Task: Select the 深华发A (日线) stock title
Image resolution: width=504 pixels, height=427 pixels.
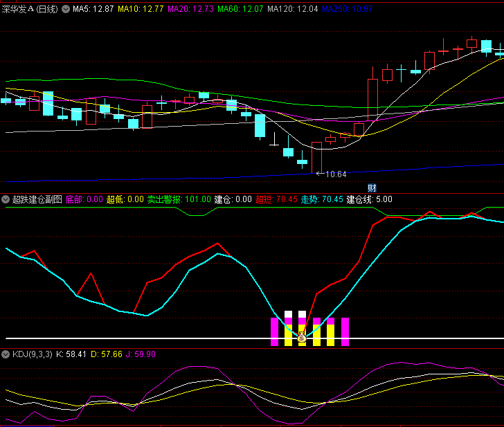Action: point(30,9)
